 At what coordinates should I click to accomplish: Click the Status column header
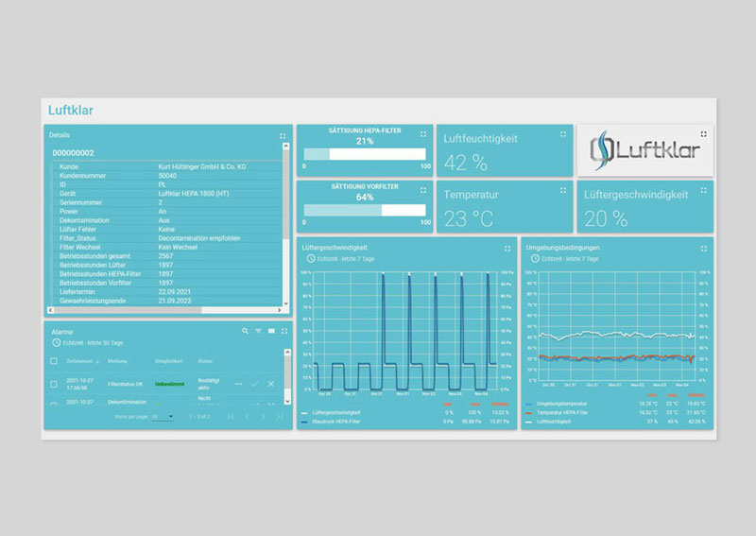205,361
